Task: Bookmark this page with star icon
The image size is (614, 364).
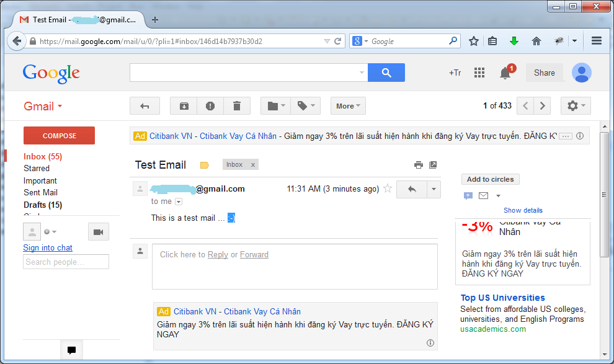Action: 474,41
